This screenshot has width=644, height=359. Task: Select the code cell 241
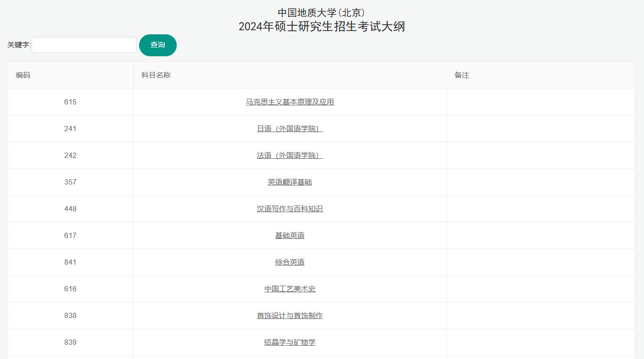(x=70, y=129)
